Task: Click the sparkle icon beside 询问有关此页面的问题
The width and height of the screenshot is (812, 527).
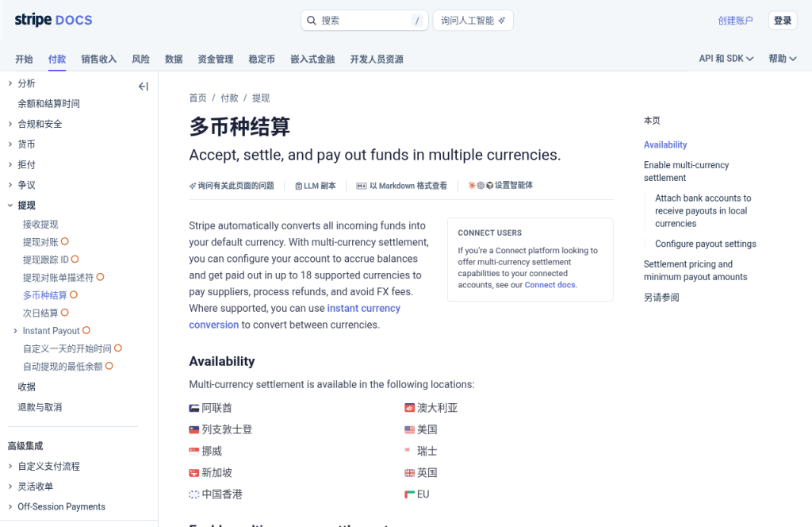Action: [193, 186]
